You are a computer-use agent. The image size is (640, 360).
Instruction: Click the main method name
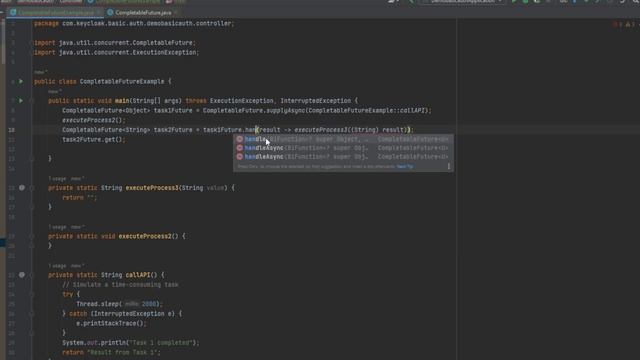pyautogui.click(x=122, y=100)
